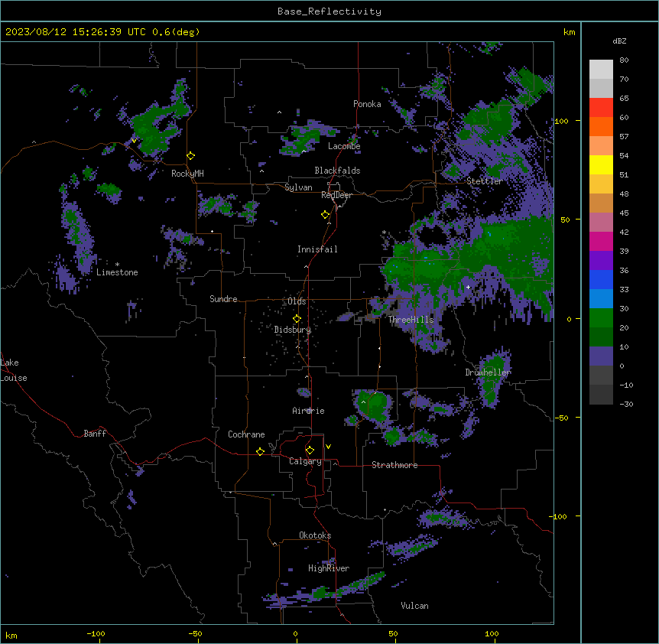659x644 pixels.
Task: Select the RedDeer city label
Action: pos(336,195)
